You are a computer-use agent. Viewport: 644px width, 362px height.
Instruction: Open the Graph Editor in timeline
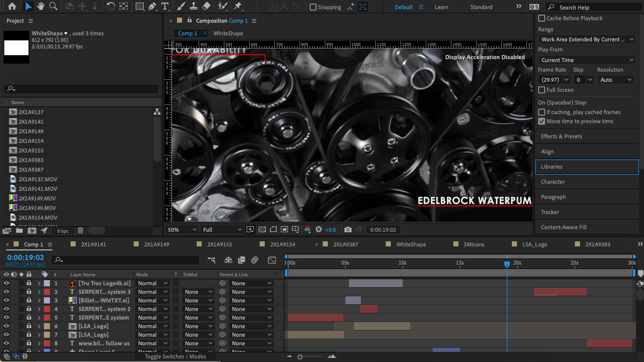272,260
